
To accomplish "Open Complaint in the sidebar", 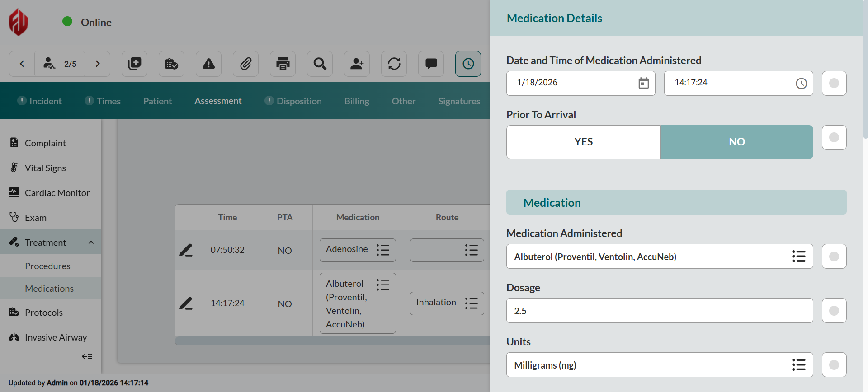I will click(51, 143).
